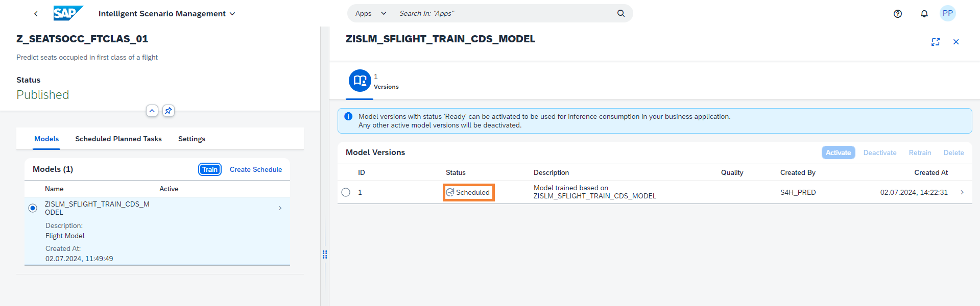The image size is (980, 306).
Task: Enter full screen mode for model details
Action: click(935, 42)
